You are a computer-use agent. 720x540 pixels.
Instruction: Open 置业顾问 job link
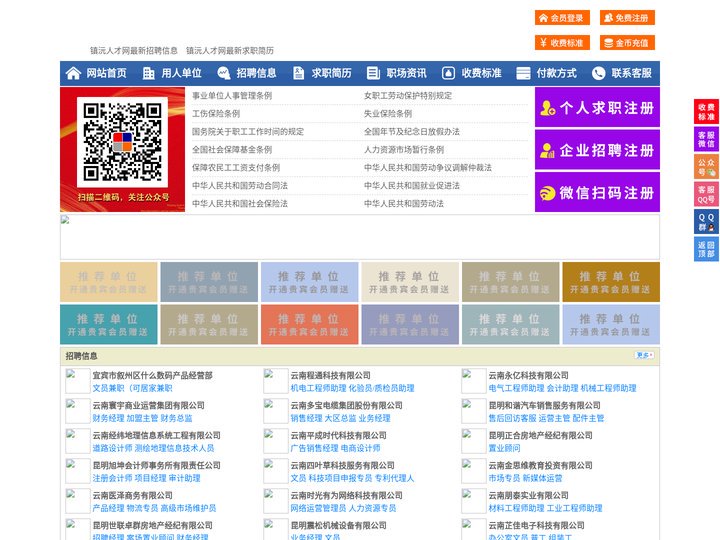505,448
